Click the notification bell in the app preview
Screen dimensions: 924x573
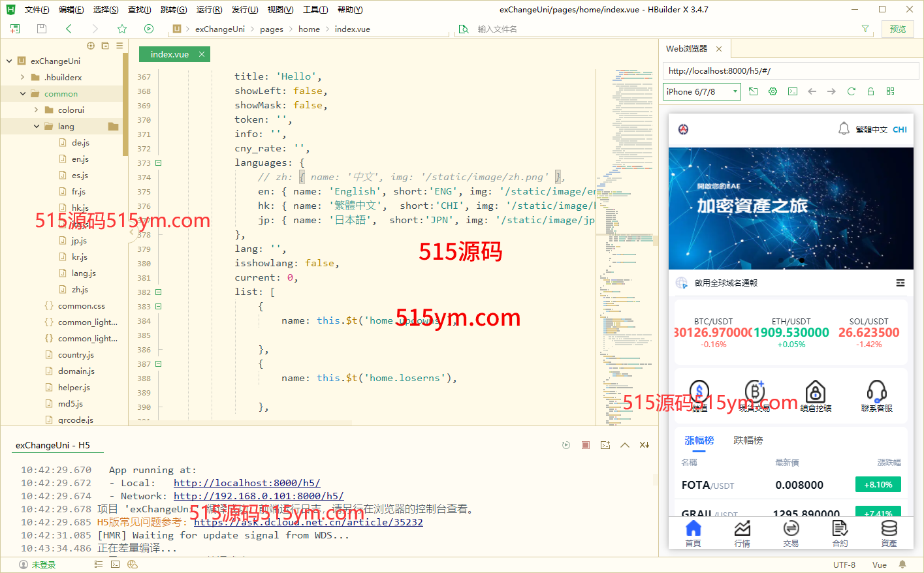click(844, 129)
